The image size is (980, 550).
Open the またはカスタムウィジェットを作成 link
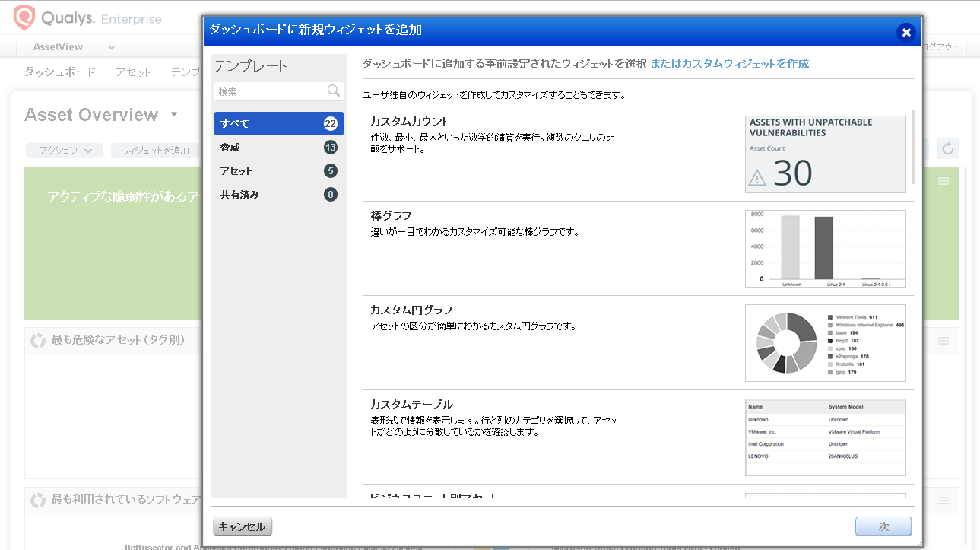[x=730, y=64]
